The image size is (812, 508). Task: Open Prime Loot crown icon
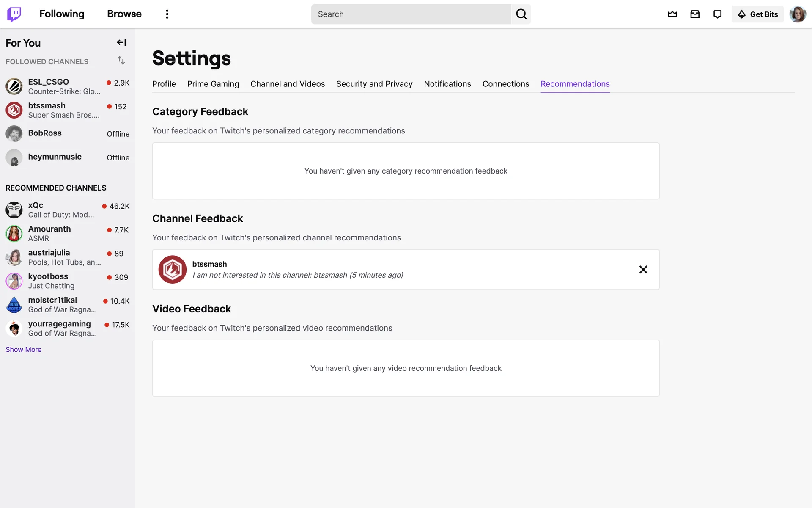pos(672,14)
